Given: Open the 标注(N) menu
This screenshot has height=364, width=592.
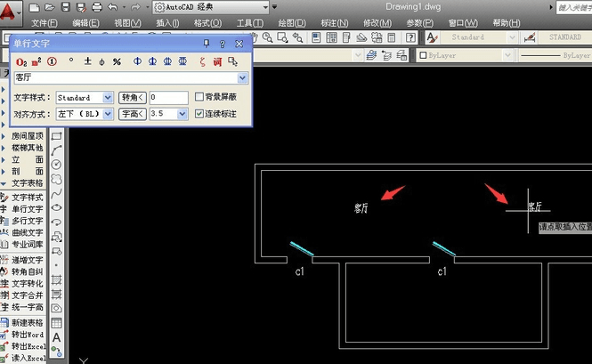Looking at the screenshot, I should pyautogui.click(x=334, y=23).
